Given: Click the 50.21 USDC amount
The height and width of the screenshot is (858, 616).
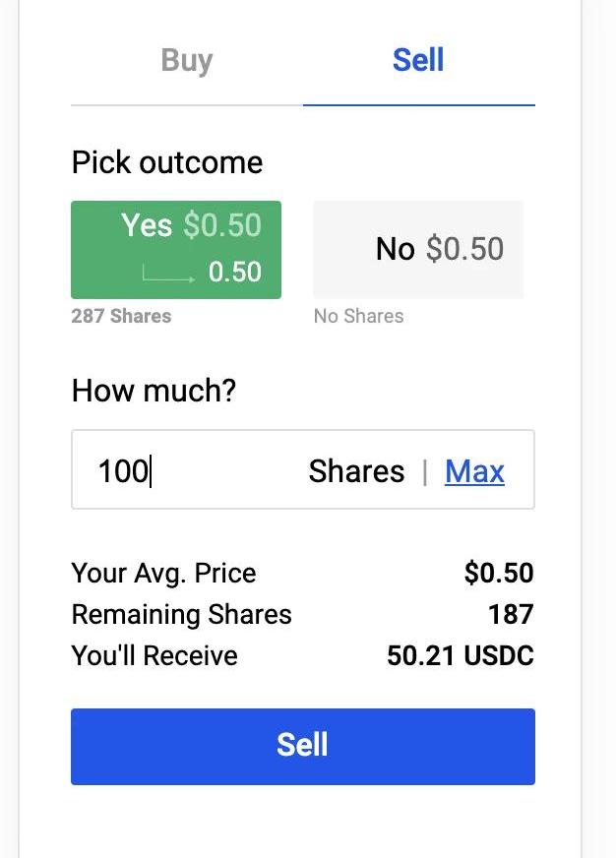Looking at the screenshot, I should coord(461,655).
